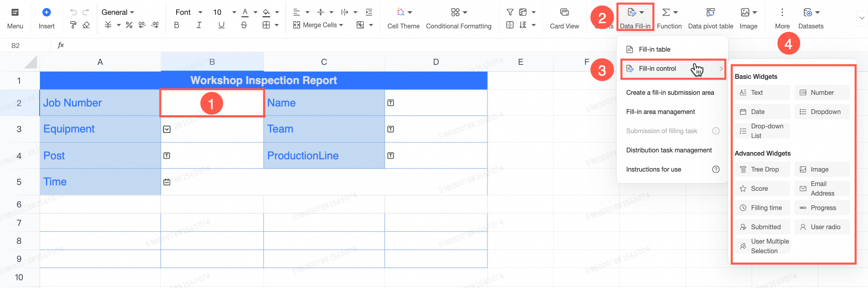Image resolution: width=868 pixels, height=288 pixels.
Task: Open Data pivot table
Action: coord(711,19)
